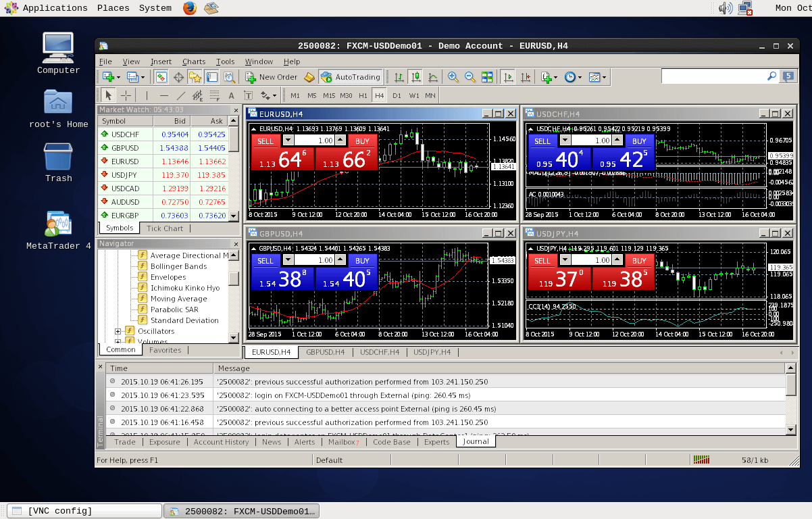Switch timeframe to M15
The width and height of the screenshot is (812, 519).
(x=329, y=95)
